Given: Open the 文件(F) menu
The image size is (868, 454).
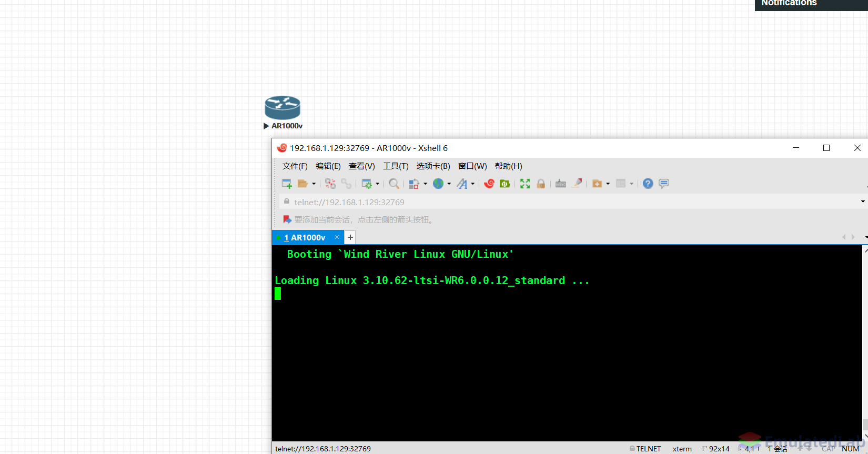Looking at the screenshot, I should click(x=295, y=166).
